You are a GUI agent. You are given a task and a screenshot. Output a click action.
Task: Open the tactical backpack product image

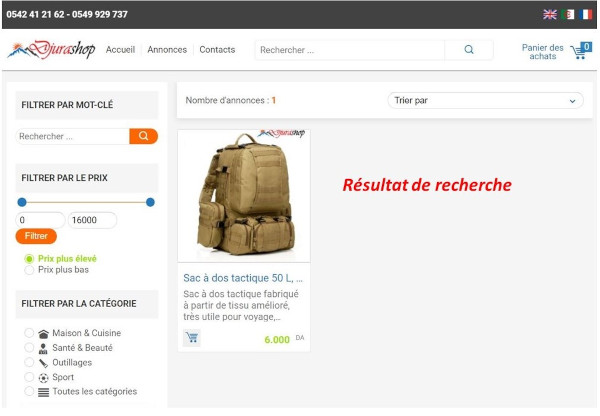pyautogui.click(x=244, y=196)
